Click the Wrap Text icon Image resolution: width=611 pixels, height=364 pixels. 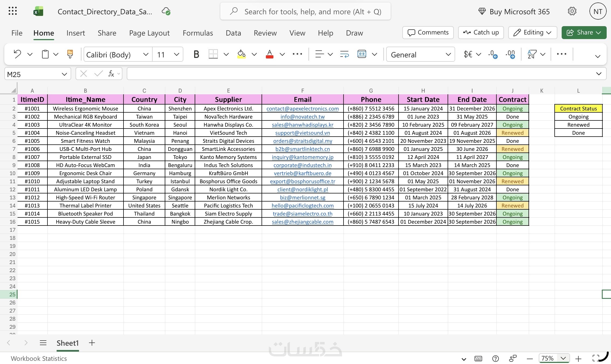(344, 54)
